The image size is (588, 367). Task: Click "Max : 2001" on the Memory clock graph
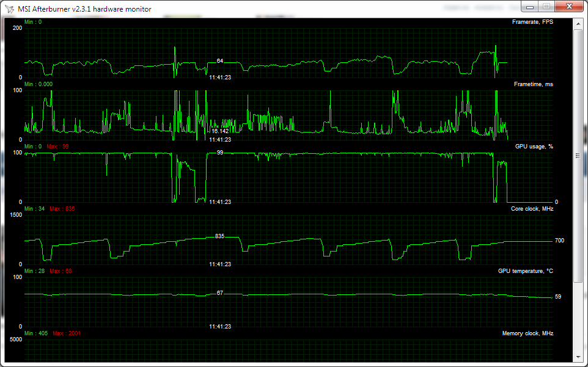coord(67,333)
